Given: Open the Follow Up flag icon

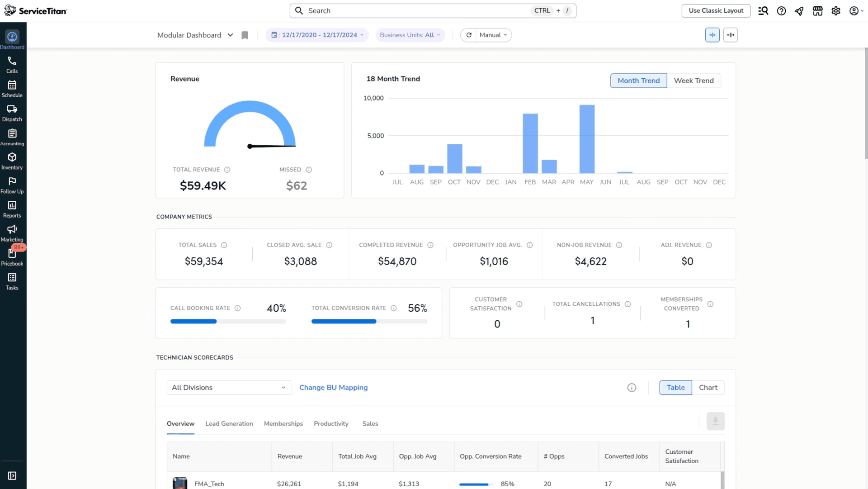Looking at the screenshot, I should (x=12, y=185).
